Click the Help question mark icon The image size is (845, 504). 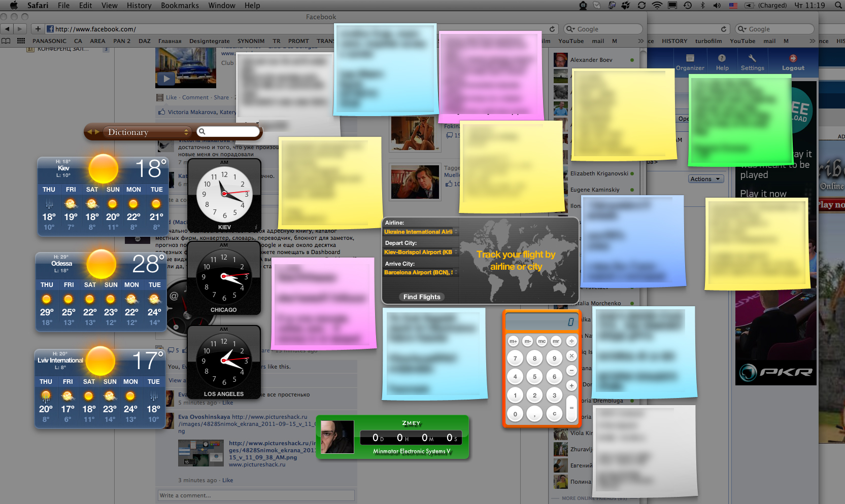click(x=722, y=58)
